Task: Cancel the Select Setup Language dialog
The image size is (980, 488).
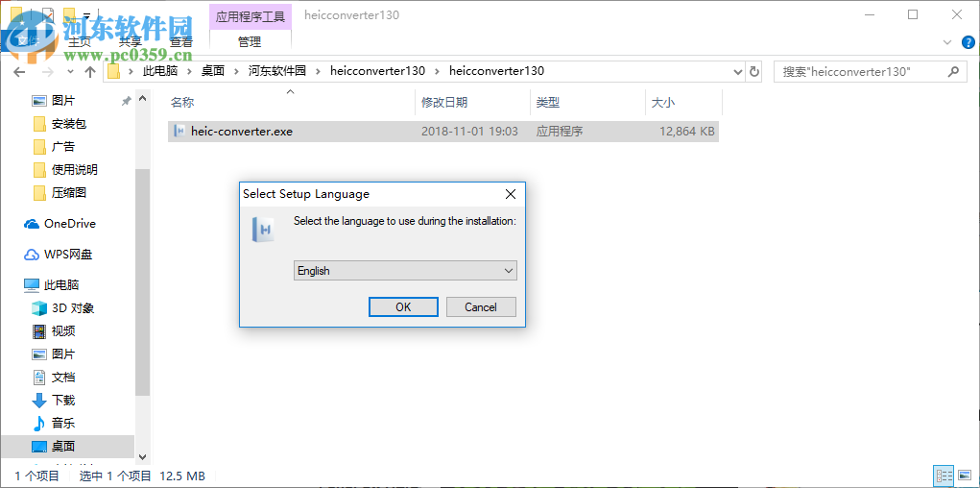Action: coord(481,307)
